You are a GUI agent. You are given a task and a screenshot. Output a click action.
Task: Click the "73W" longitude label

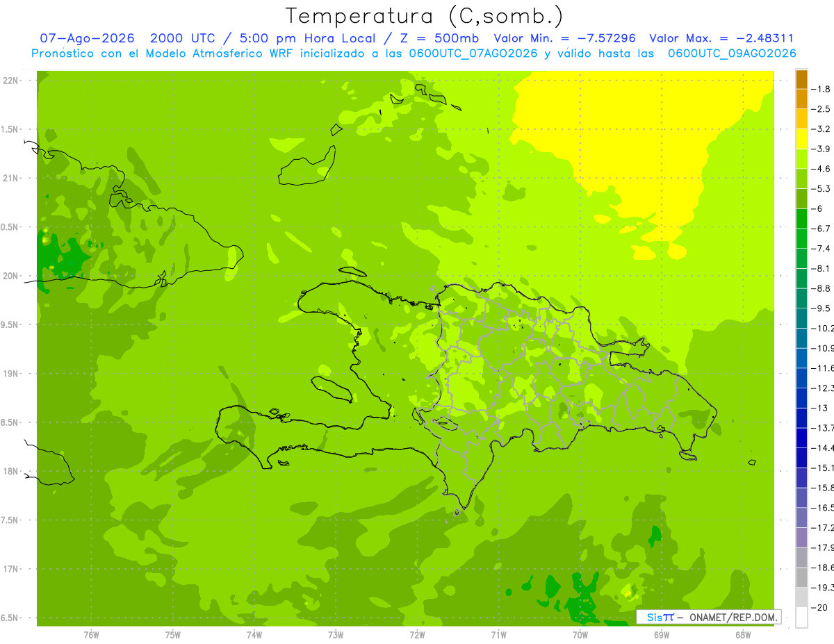coord(336,634)
